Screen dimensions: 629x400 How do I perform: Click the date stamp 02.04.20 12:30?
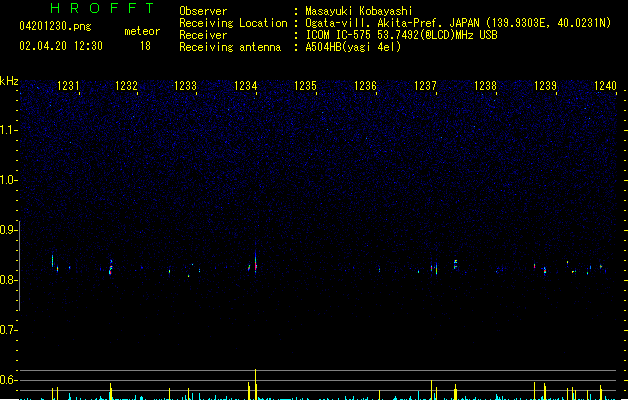point(61,46)
